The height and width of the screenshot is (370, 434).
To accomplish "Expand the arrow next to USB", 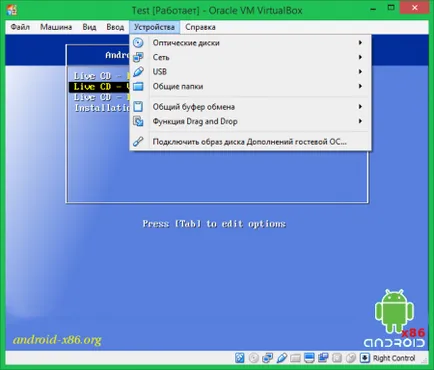I will click(x=360, y=72).
